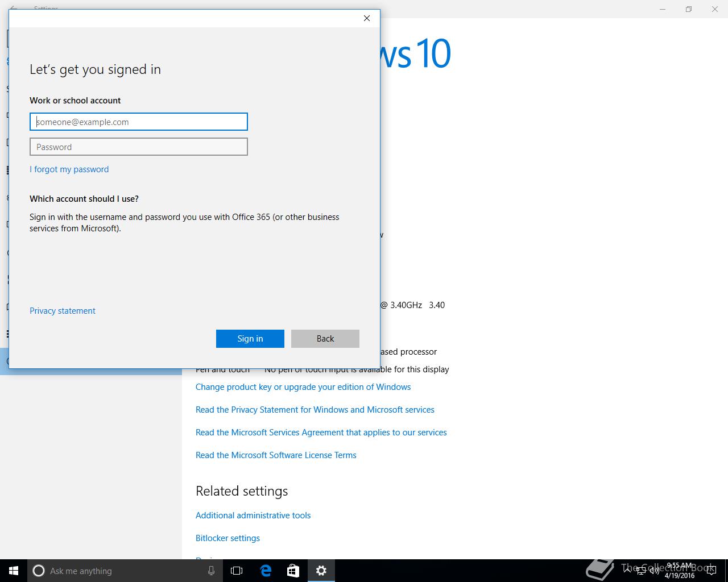Click the volume speaker tray icon
Screen dimensions: 728x582
click(654, 571)
